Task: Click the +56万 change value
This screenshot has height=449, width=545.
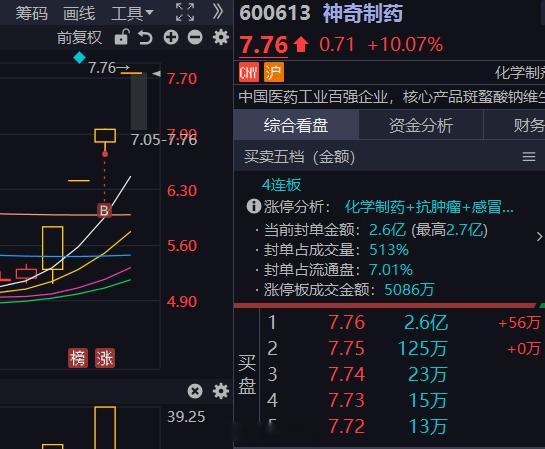Action: tap(519, 323)
